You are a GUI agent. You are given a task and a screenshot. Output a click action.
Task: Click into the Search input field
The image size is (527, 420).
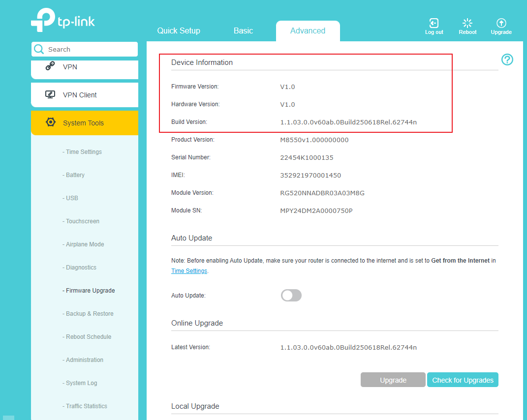(x=85, y=49)
